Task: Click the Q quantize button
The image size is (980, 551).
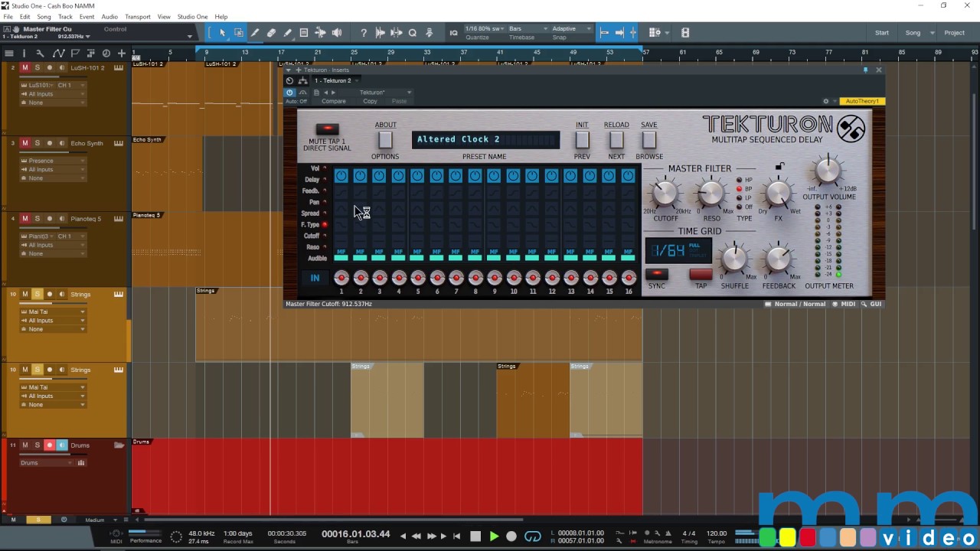Action: pos(413,33)
